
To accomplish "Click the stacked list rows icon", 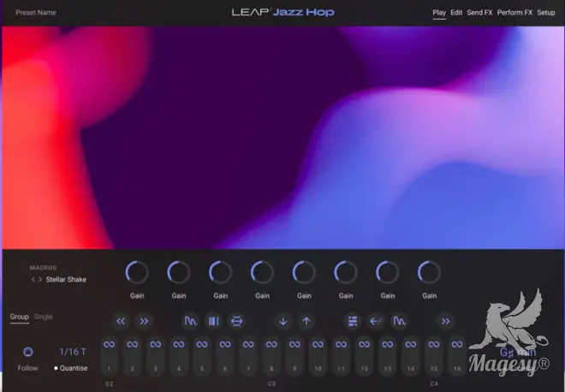I will coord(353,321).
